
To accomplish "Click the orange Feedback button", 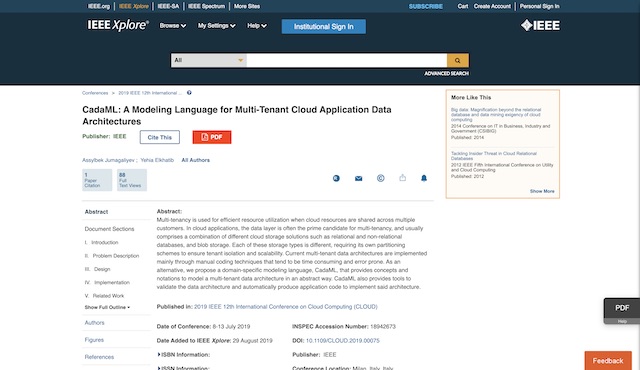I will [x=608, y=361].
